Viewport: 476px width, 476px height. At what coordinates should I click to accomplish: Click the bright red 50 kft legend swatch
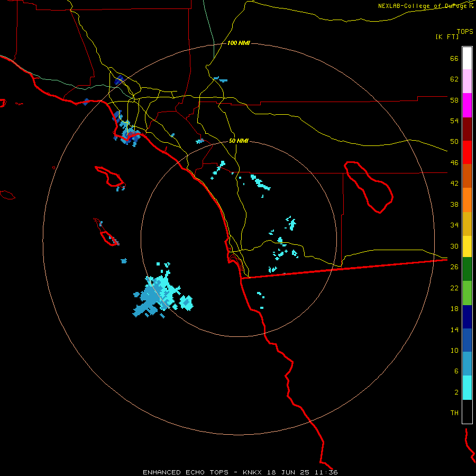point(467,152)
